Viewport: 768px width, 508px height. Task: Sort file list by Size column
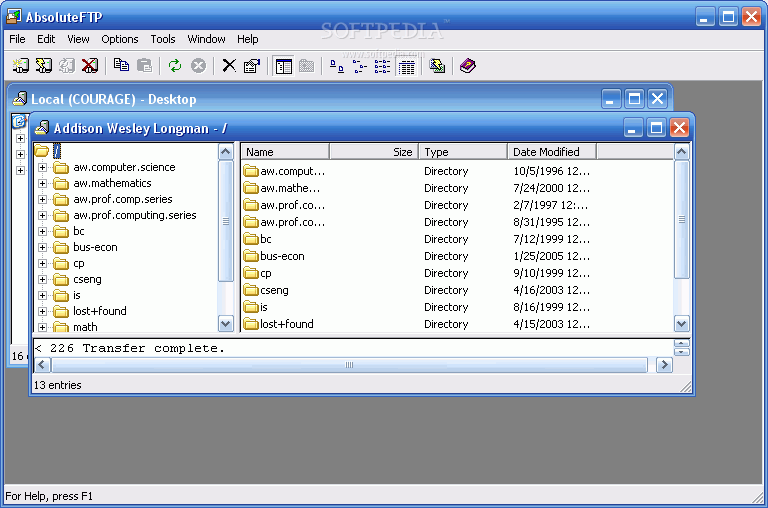[x=374, y=152]
